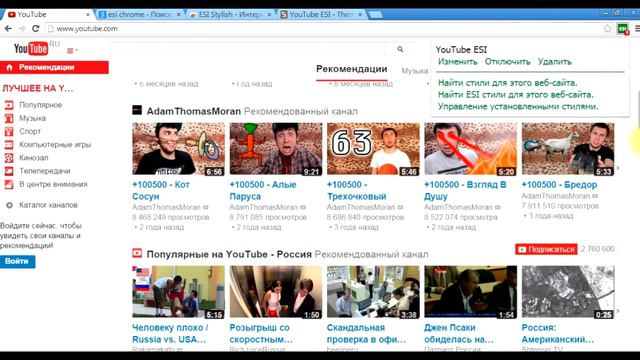
Task: Click title Человеку плохо / Russia vs. USA
Action: point(170,333)
